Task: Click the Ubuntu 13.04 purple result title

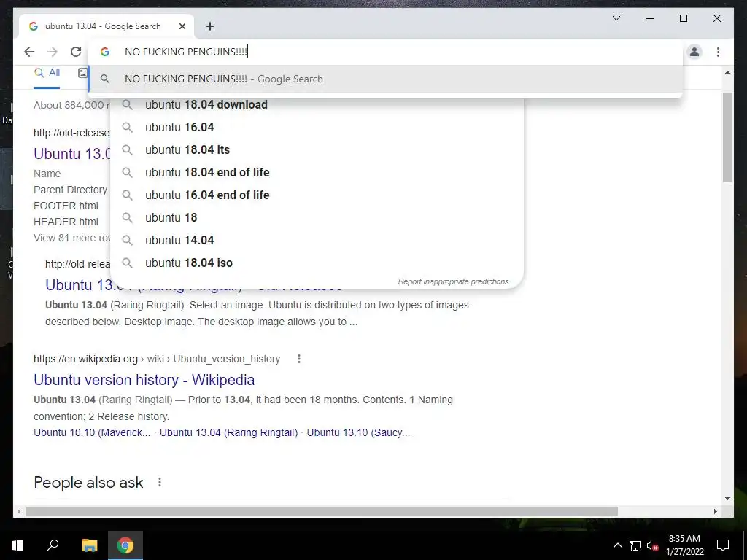Action: point(72,154)
